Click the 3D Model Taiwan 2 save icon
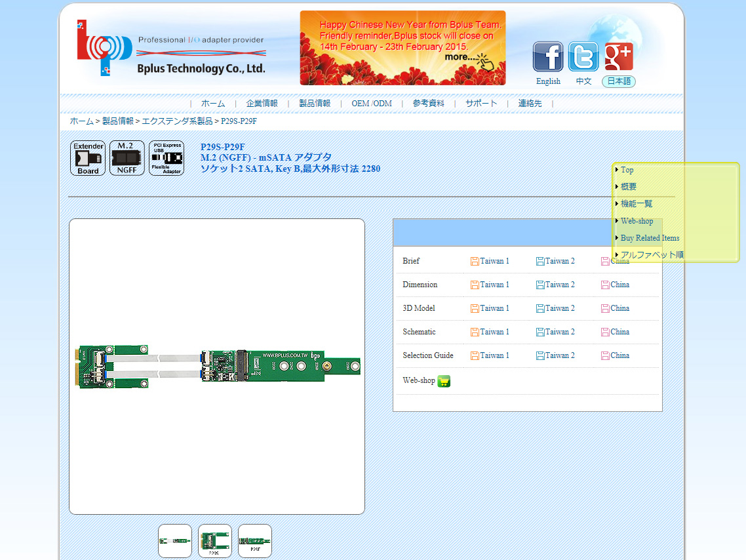The width and height of the screenshot is (746, 560). coord(540,308)
